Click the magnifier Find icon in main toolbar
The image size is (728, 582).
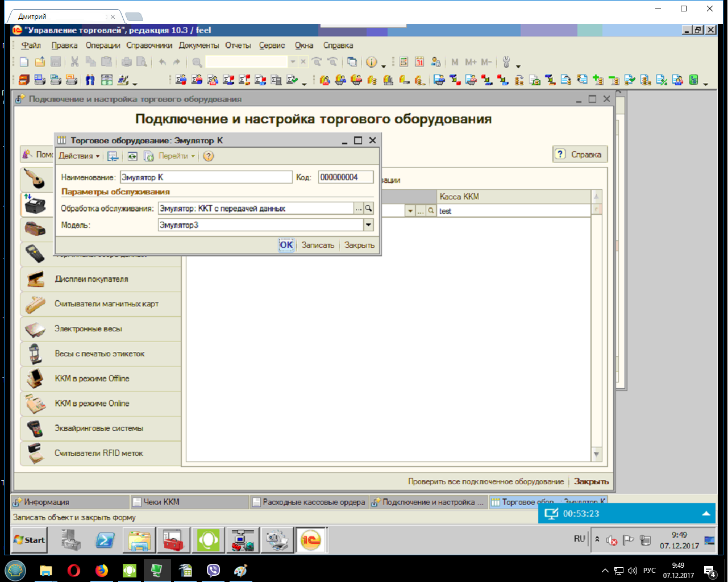[197, 62]
